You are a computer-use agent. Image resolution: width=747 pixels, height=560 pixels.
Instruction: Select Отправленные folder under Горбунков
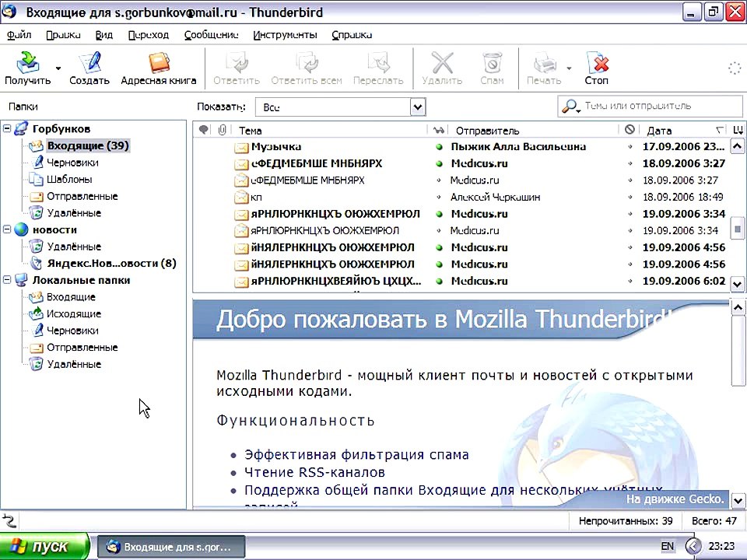(82, 196)
